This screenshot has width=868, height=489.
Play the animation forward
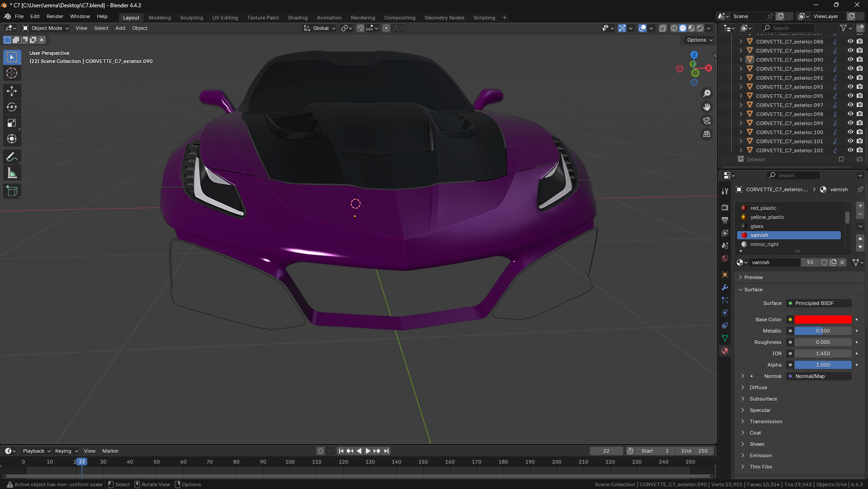(x=368, y=451)
